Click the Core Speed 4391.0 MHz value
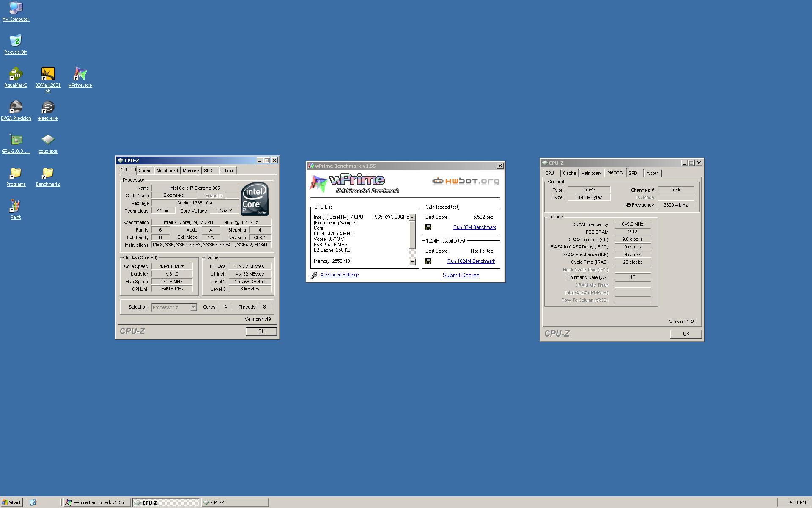This screenshot has width=812, height=508. pos(172,266)
